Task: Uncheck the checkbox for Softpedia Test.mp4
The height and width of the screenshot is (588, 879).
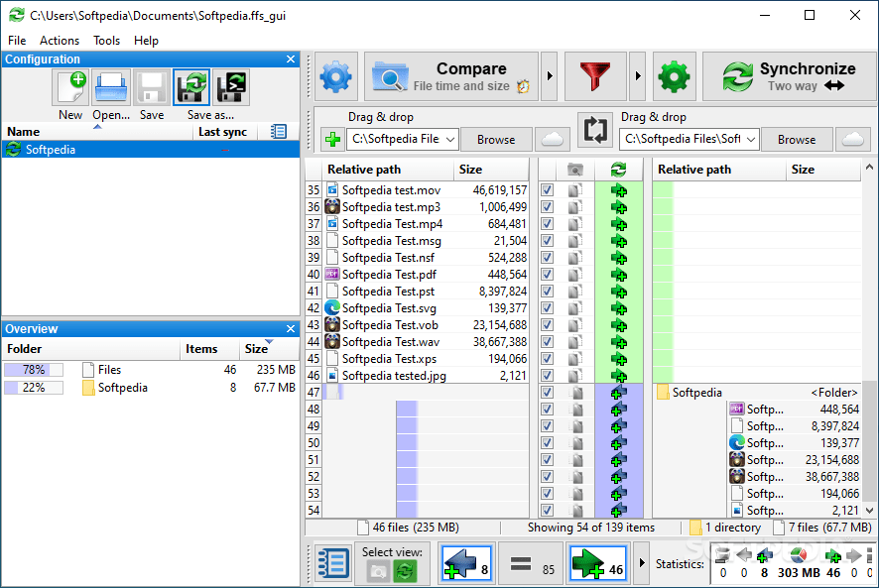Action: (547, 224)
